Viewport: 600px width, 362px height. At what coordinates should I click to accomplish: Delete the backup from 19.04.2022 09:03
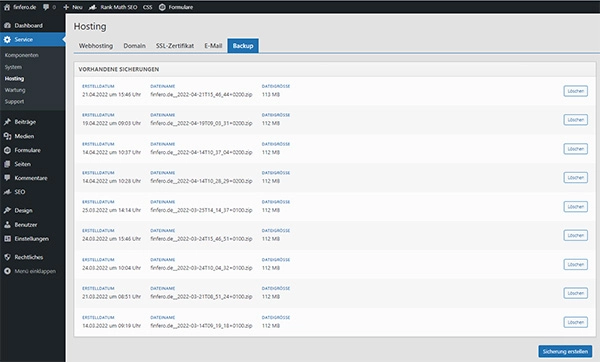tap(576, 120)
